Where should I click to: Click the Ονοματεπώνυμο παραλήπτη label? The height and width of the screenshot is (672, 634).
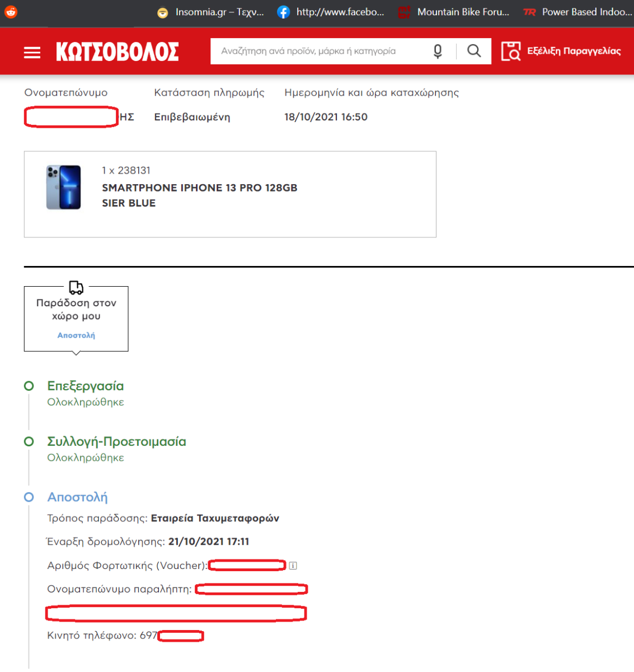119,589
